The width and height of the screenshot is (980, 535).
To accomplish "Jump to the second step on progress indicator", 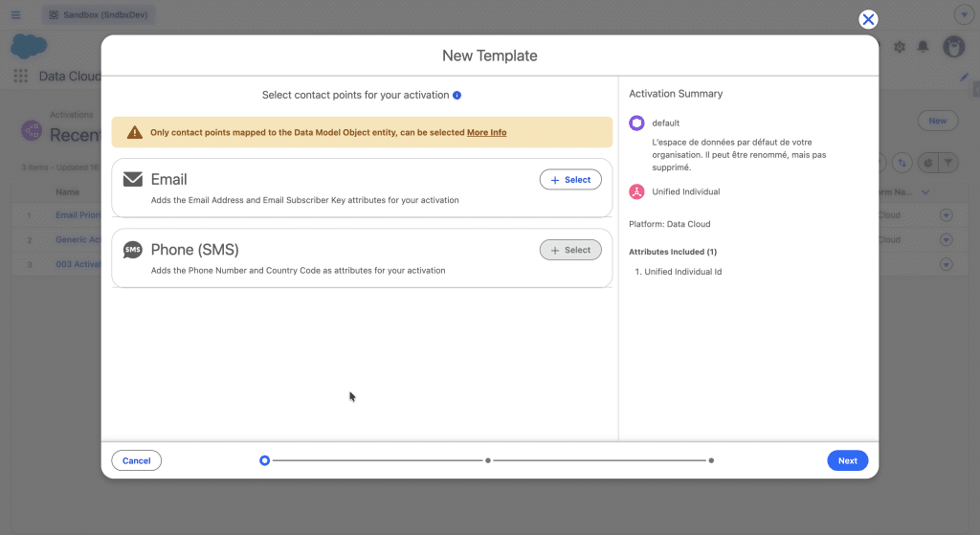I will click(488, 460).
